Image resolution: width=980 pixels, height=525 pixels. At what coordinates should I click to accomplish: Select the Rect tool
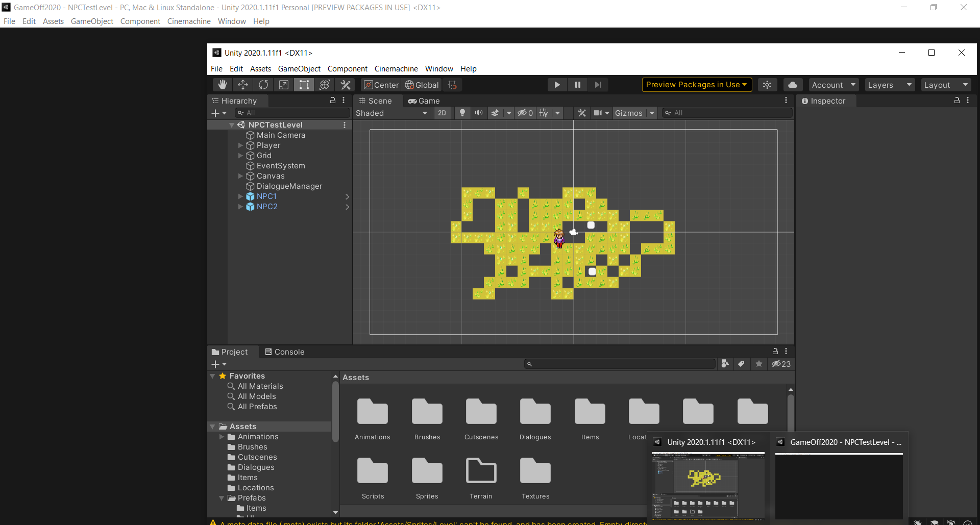click(x=304, y=85)
